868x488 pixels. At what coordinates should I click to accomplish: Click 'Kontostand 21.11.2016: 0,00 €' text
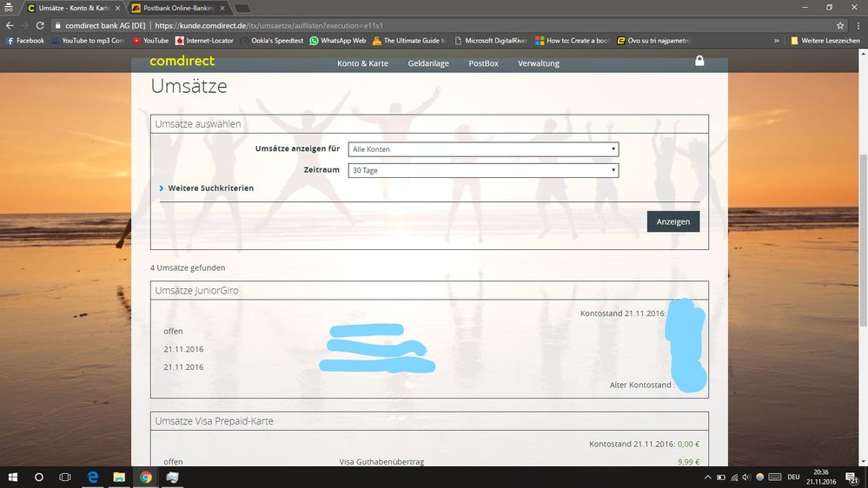click(x=645, y=444)
